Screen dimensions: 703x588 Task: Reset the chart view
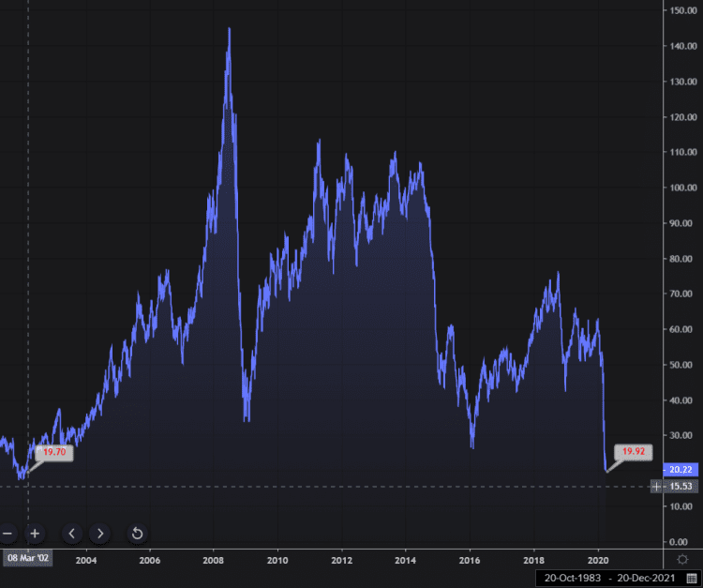click(x=137, y=534)
